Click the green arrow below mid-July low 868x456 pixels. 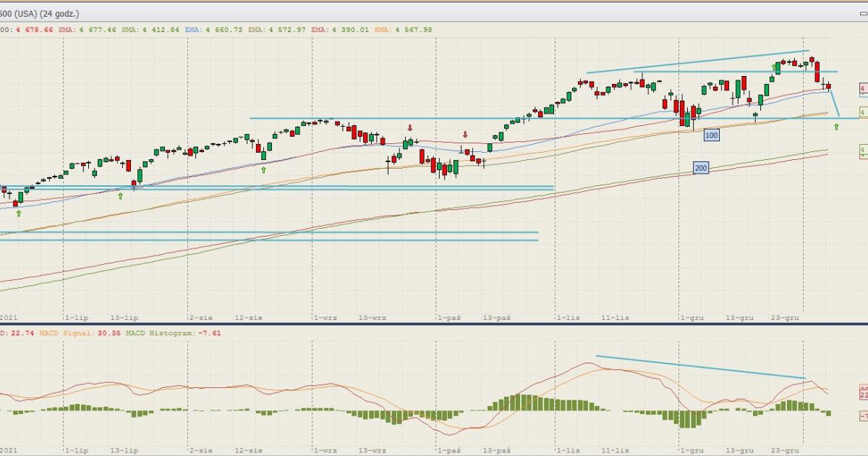[121, 195]
